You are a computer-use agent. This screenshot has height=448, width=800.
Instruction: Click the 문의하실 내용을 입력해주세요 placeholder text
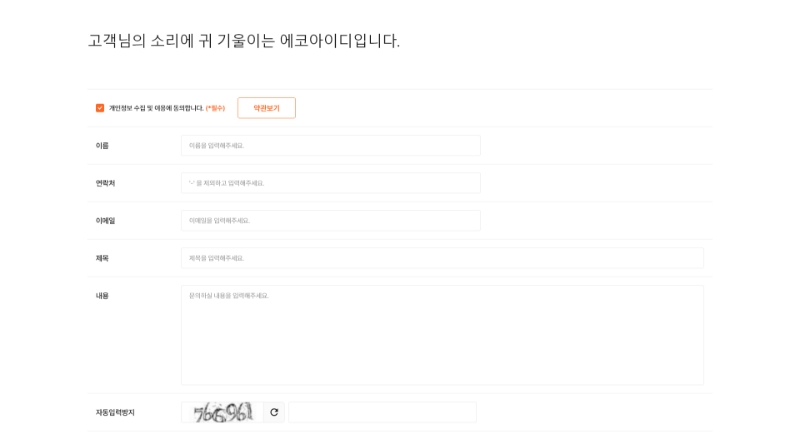click(x=229, y=295)
